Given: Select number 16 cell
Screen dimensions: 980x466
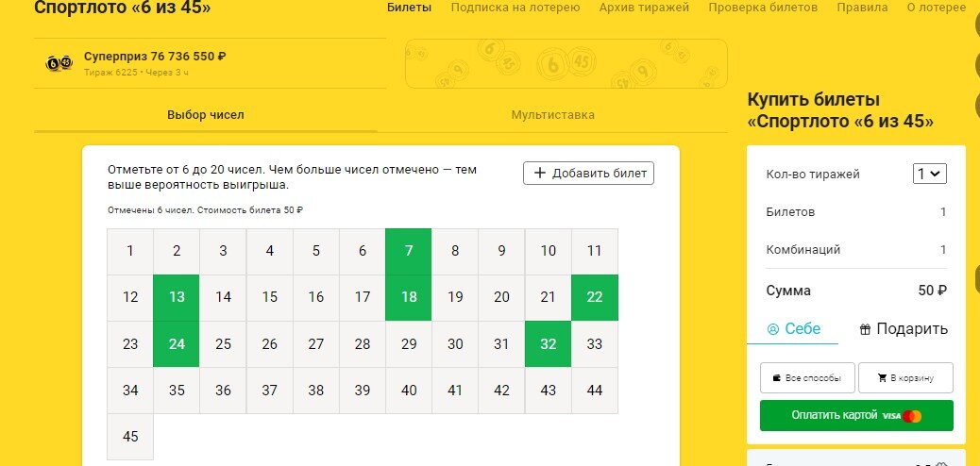Looking at the screenshot, I should 316,297.
